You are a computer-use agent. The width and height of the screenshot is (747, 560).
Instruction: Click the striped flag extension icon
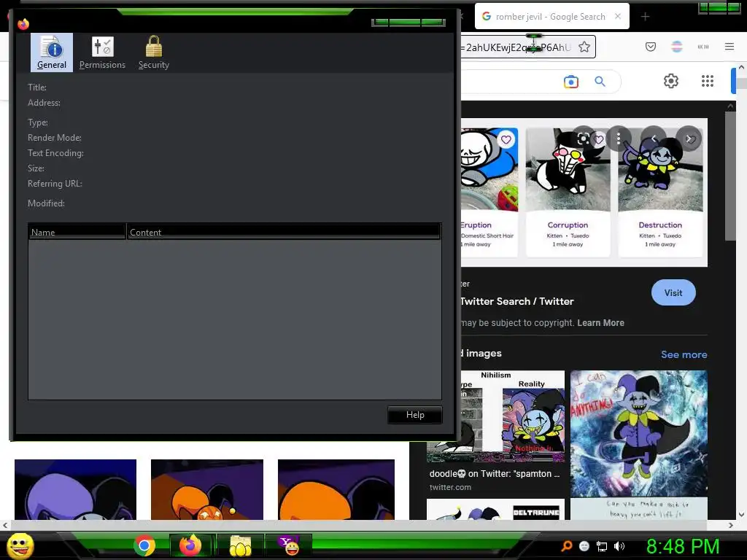pyautogui.click(x=676, y=47)
